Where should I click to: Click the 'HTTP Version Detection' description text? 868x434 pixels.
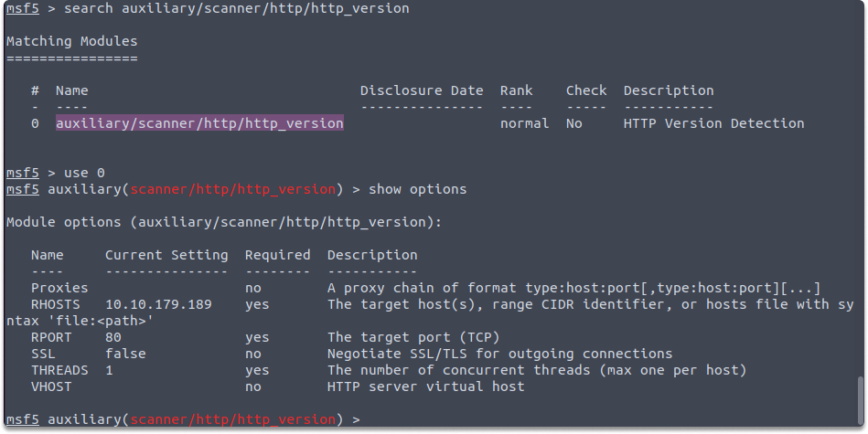click(714, 123)
